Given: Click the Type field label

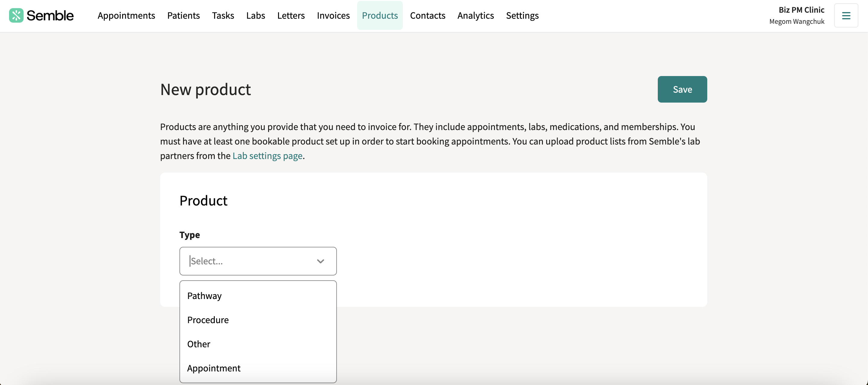Looking at the screenshot, I should click(189, 235).
